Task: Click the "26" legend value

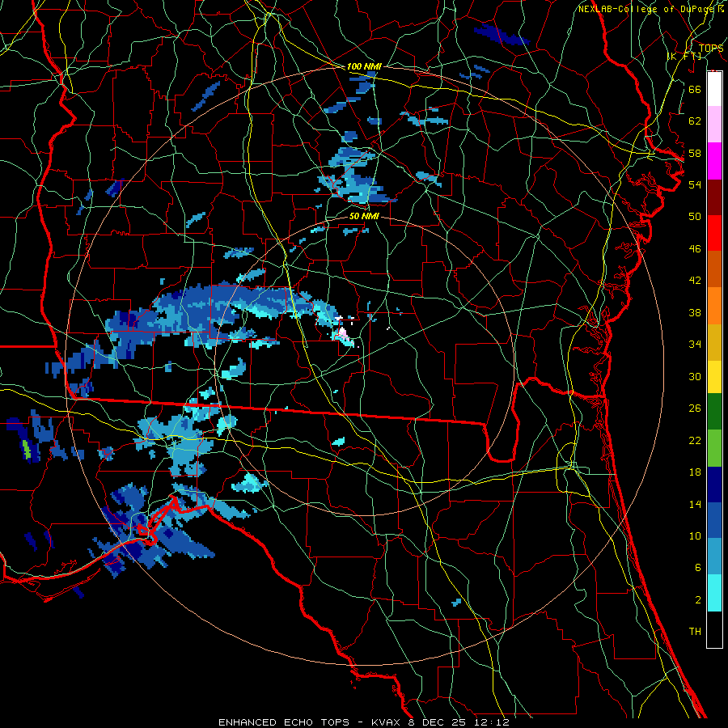Action: (x=695, y=408)
